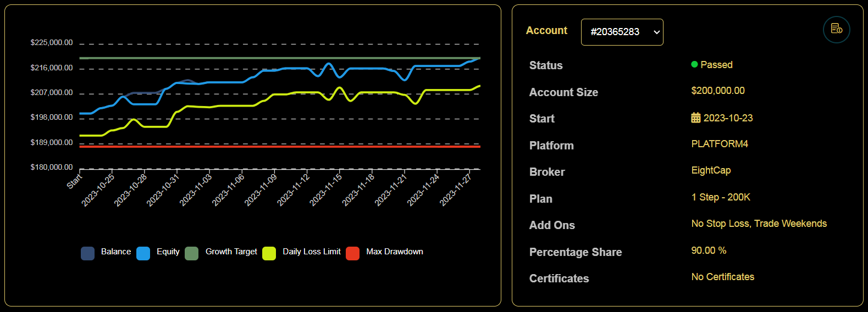Click the 1 Step - 200K plan value
Viewport: 868px width, 312px height.
(x=720, y=197)
